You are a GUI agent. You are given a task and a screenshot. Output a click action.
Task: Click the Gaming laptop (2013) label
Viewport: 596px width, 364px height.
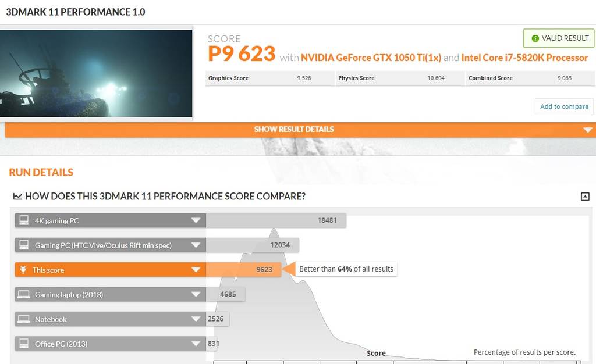[69, 295]
